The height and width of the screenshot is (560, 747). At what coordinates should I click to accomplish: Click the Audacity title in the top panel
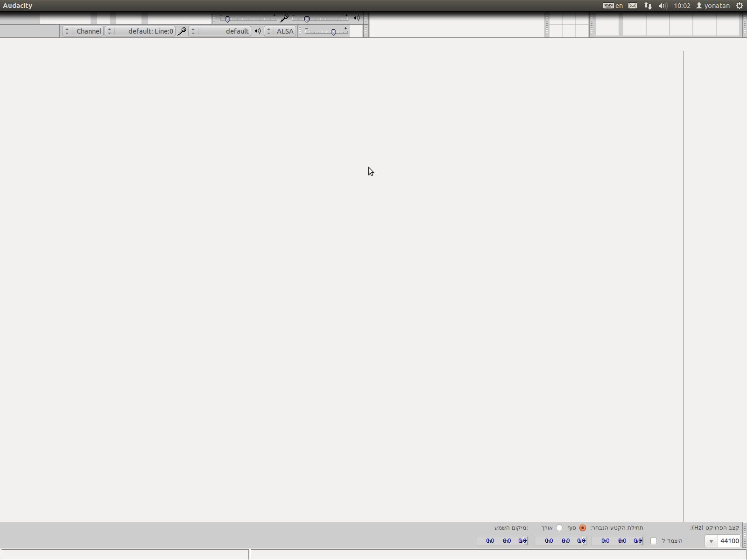[17, 6]
